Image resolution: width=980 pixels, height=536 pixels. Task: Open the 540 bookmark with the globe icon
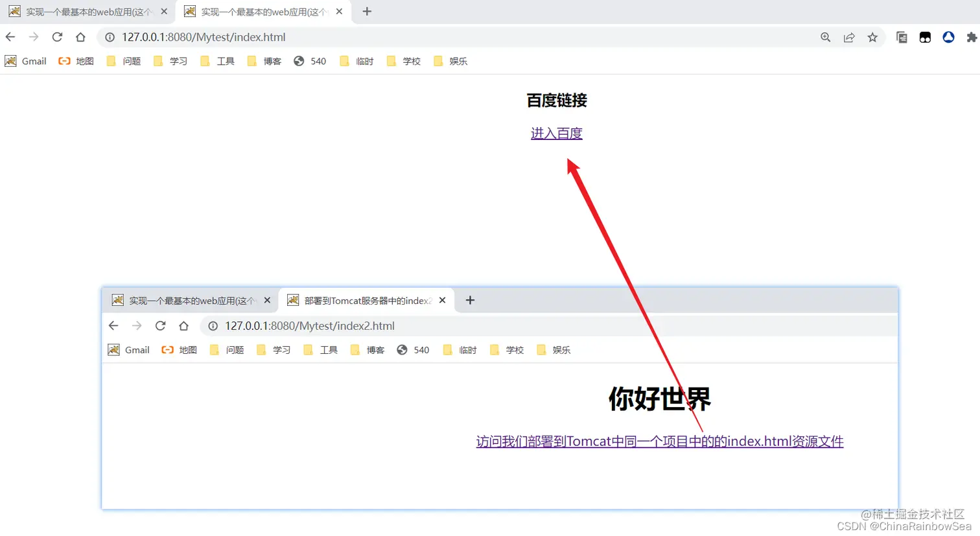309,60
